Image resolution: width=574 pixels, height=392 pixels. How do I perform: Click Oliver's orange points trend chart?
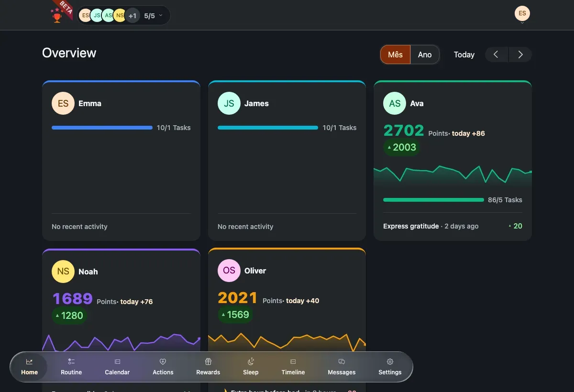click(287, 341)
